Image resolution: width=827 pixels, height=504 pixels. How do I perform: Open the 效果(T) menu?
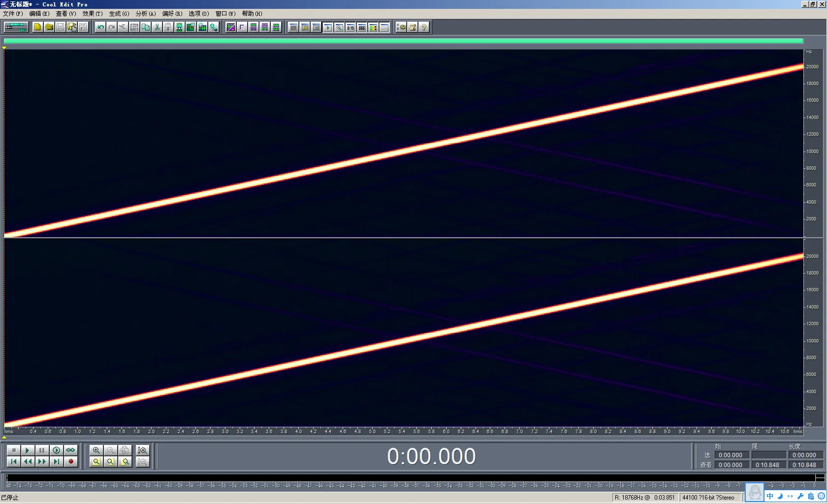click(93, 14)
